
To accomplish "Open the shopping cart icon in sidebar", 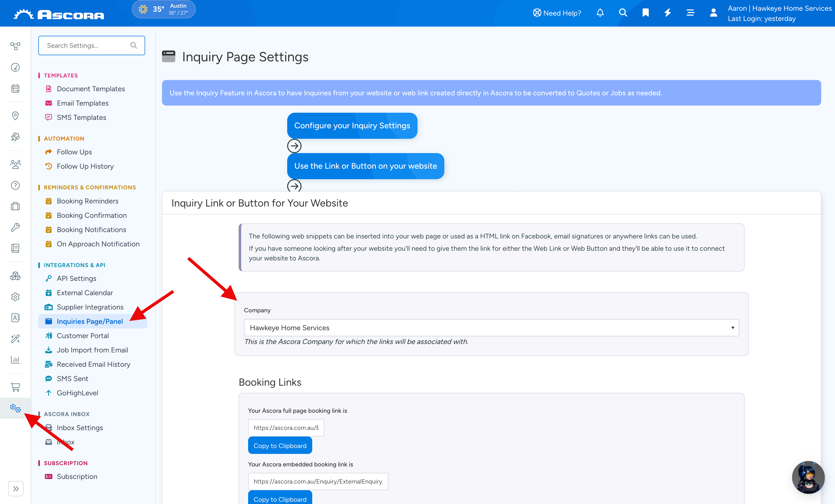I will (15, 387).
